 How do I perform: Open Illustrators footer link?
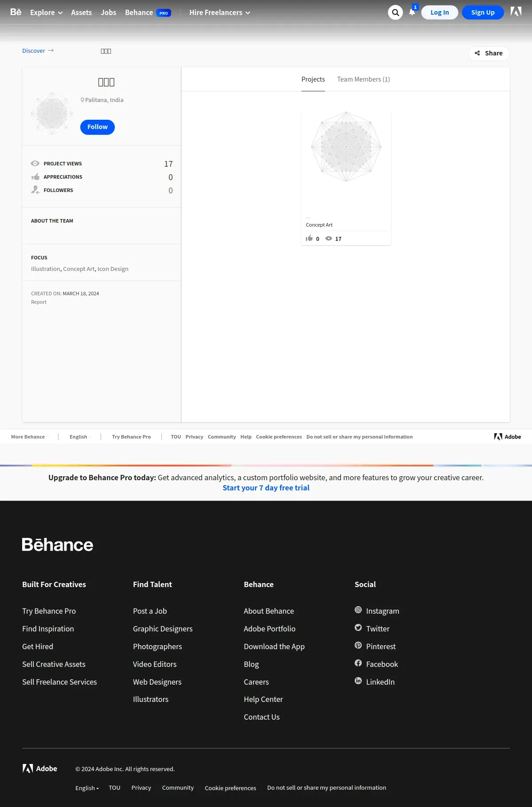tap(151, 699)
